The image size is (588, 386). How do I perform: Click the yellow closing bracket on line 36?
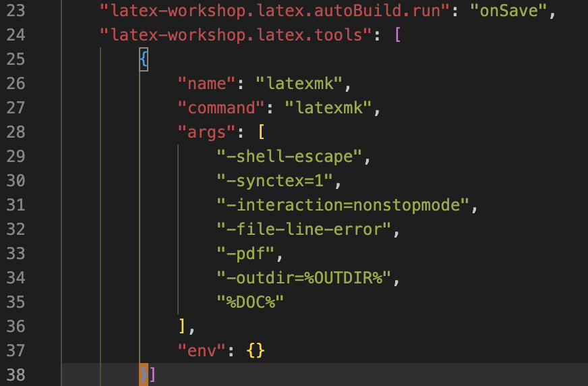(x=182, y=327)
